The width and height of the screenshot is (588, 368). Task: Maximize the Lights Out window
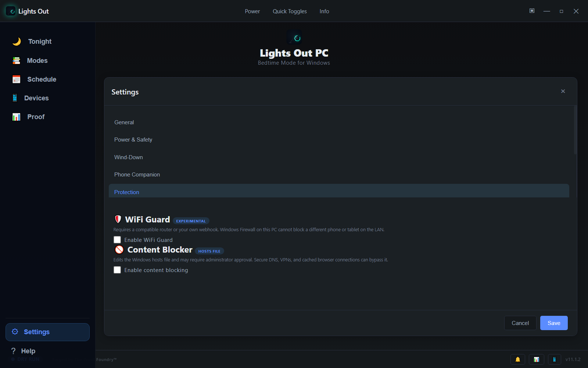click(x=562, y=11)
